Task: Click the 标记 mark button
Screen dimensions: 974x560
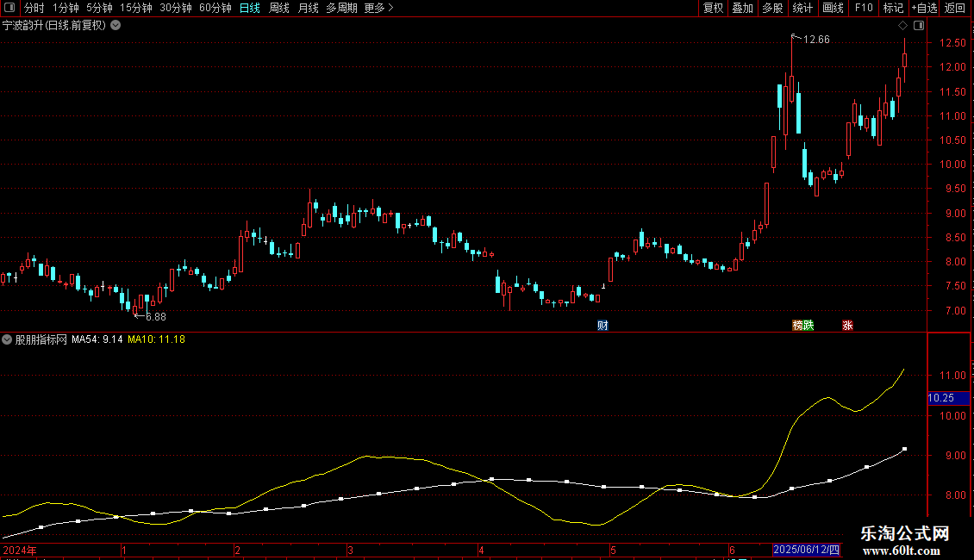Action: [x=893, y=8]
